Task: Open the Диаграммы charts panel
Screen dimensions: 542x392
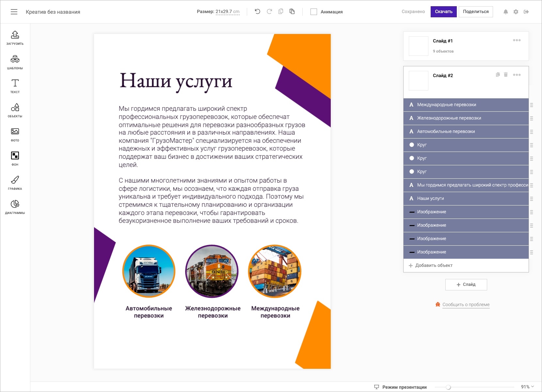Action: click(15, 207)
